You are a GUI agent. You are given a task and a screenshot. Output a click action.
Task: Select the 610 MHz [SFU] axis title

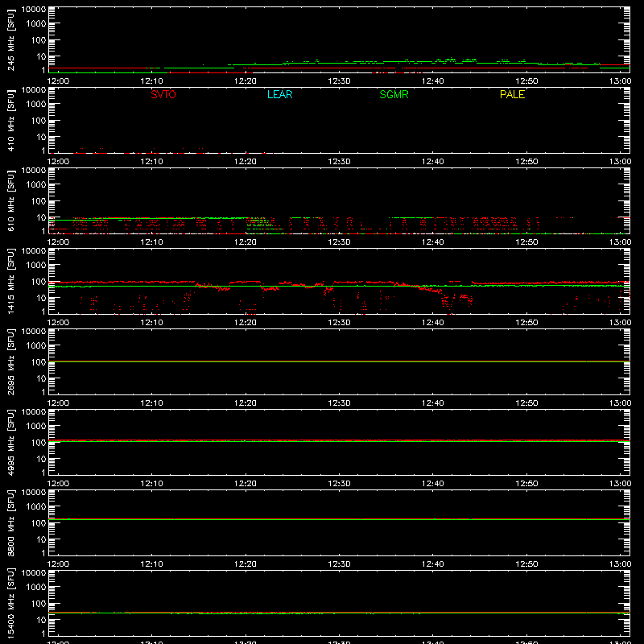click(10, 200)
